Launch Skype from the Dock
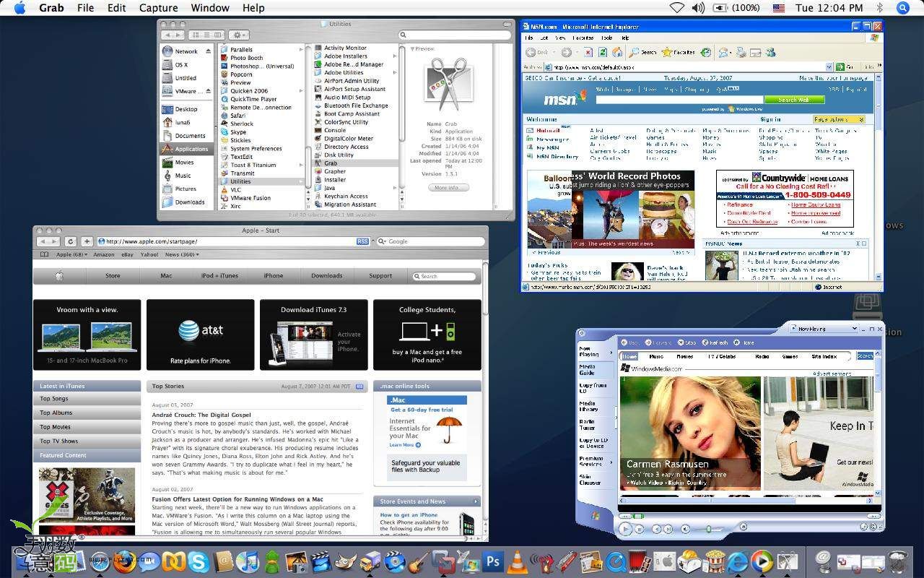Viewport: 924px width, 578px height. (x=198, y=561)
